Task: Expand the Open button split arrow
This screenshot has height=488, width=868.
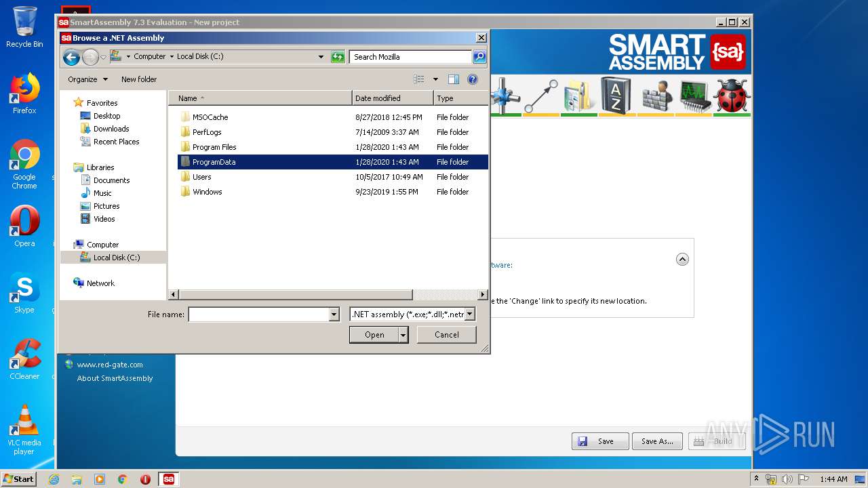Action: pyautogui.click(x=403, y=335)
